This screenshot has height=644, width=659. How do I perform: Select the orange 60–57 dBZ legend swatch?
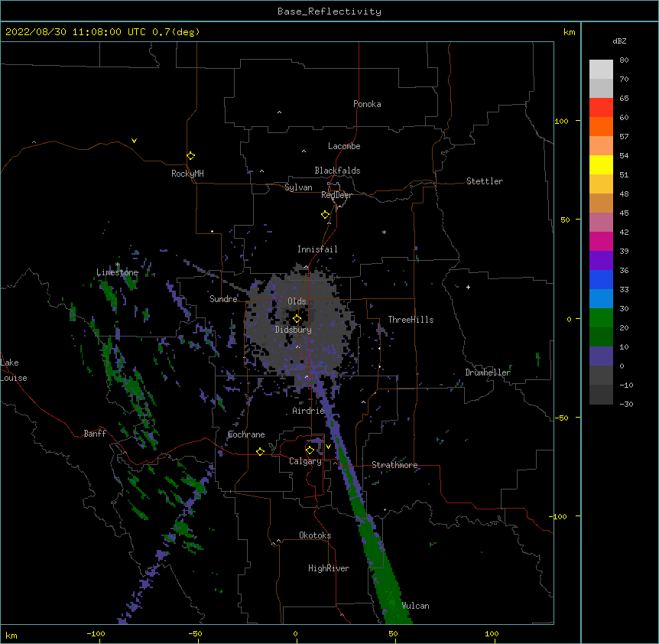coord(601,126)
